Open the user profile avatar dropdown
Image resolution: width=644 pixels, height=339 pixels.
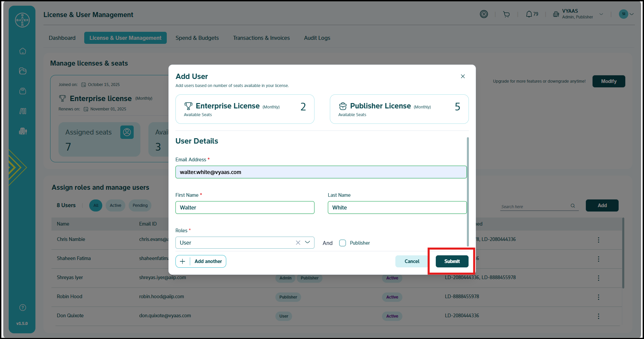tap(626, 14)
